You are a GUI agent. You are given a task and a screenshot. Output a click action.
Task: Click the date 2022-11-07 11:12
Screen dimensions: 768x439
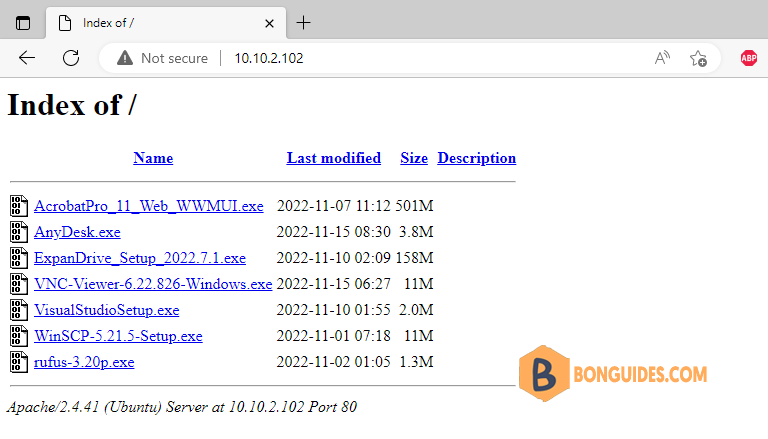334,206
